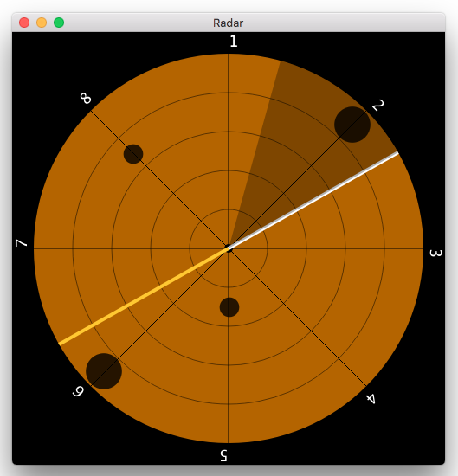Click the radar center hub dot

[229, 248]
